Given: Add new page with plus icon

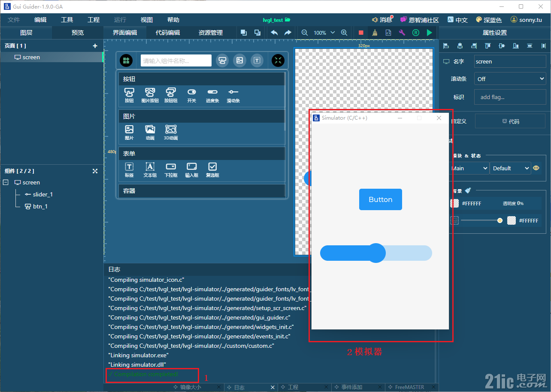Looking at the screenshot, I should (95, 46).
